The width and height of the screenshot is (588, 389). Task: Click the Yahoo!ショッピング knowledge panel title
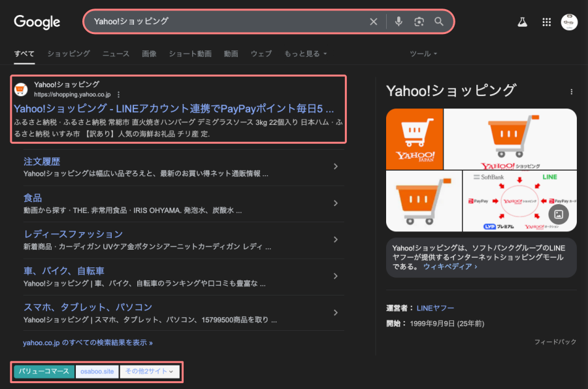pyautogui.click(x=451, y=90)
